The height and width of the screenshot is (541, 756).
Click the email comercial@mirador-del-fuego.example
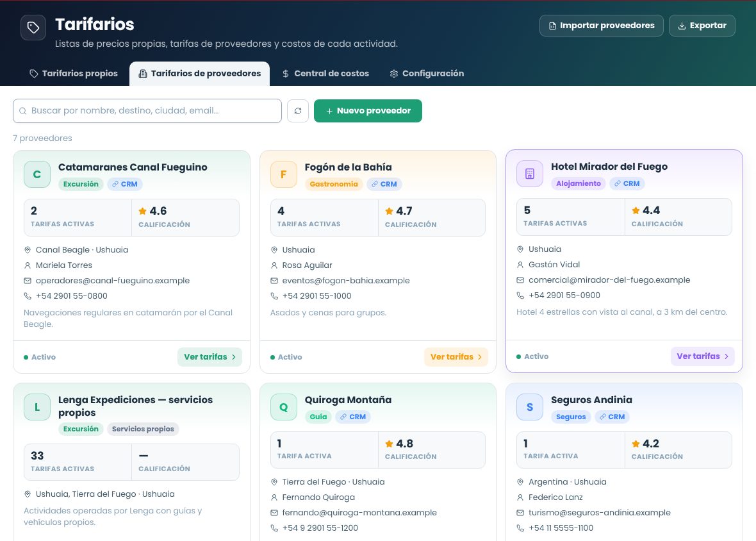coord(609,280)
